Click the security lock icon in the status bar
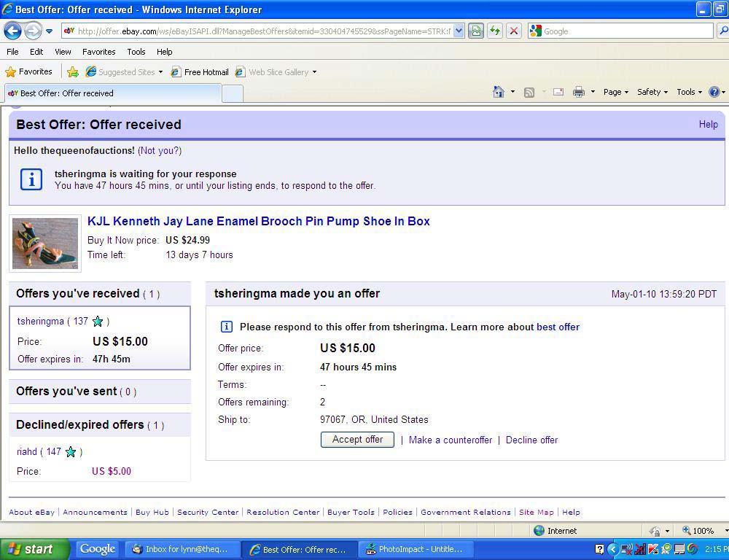Image resolution: width=729 pixels, height=560 pixels. pos(655,531)
